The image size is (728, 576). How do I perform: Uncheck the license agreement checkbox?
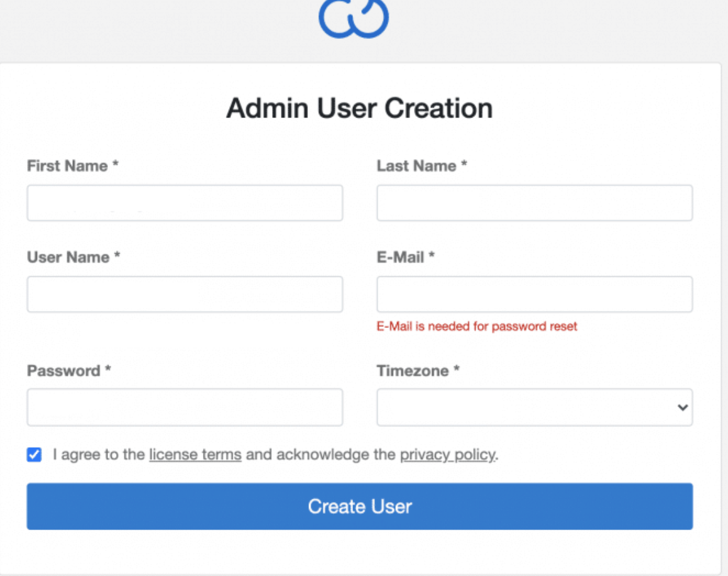click(x=35, y=455)
